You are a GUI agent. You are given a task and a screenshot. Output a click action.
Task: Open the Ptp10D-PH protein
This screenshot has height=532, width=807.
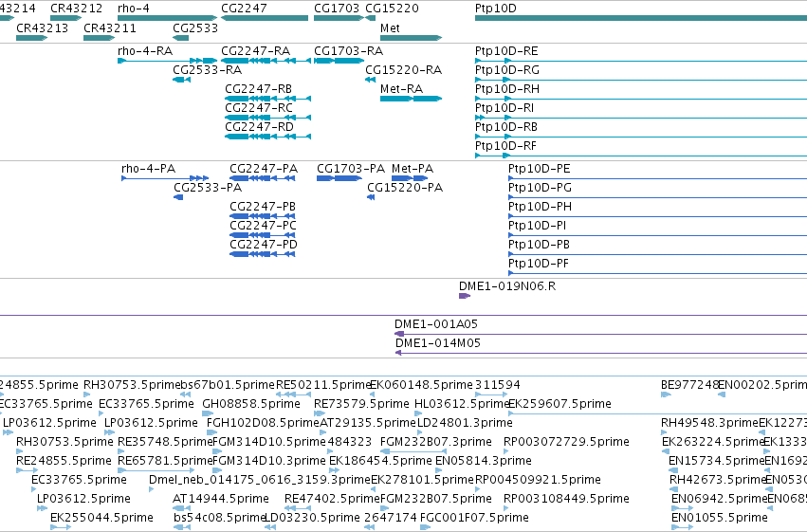658,216
